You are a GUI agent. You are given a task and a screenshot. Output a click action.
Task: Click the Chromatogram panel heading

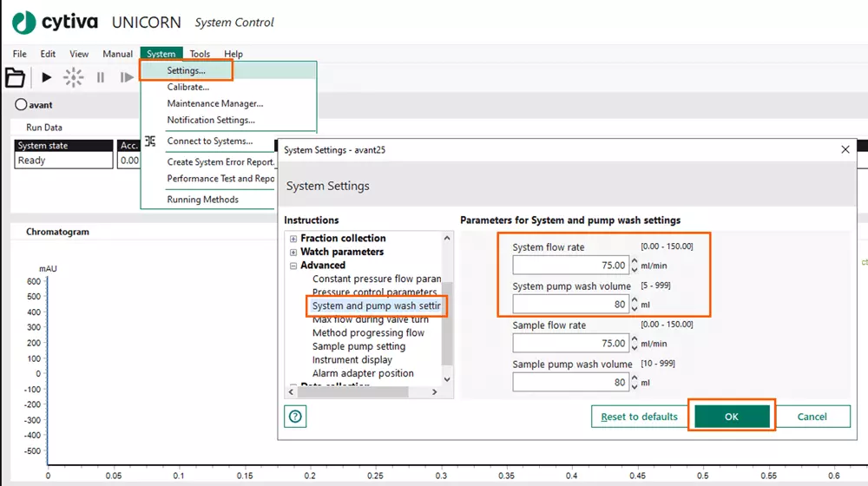[57, 232]
